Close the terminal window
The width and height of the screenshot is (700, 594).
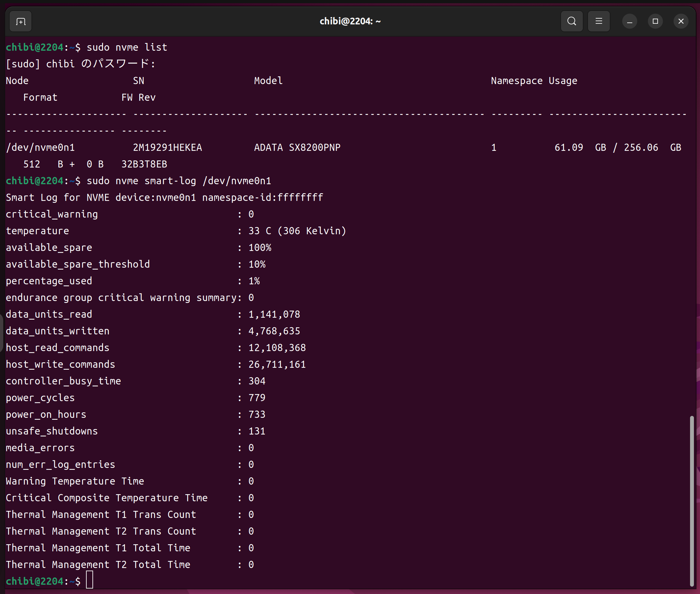(680, 22)
